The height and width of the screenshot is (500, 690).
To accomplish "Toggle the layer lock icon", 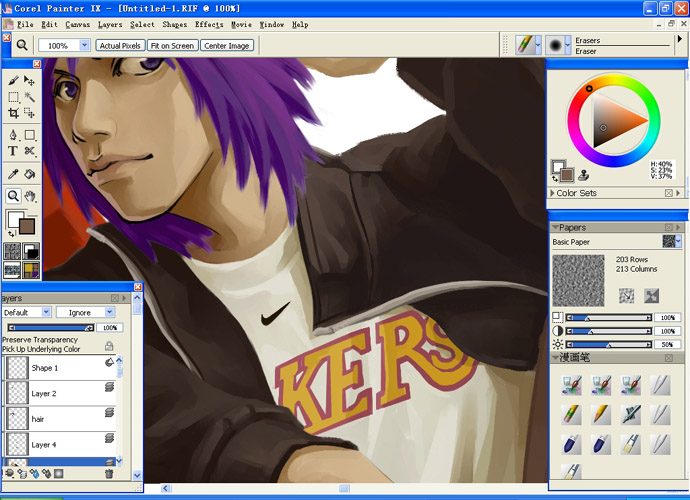I will pyautogui.click(x=109, y=346).
